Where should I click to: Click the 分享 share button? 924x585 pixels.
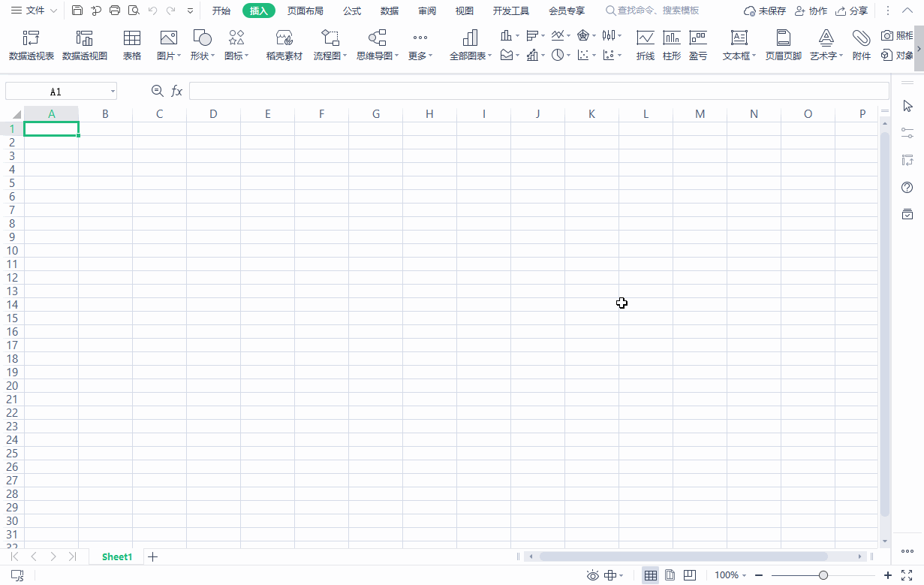tap(852, 11)
